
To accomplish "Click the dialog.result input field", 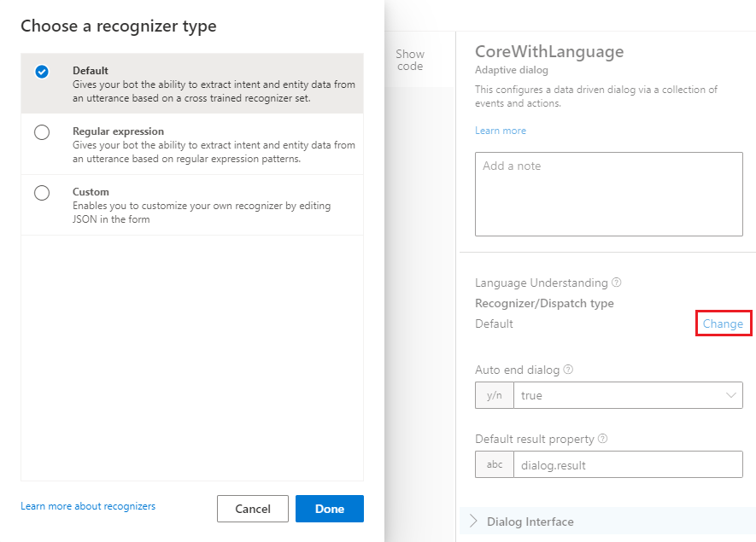I will point(628,464).
